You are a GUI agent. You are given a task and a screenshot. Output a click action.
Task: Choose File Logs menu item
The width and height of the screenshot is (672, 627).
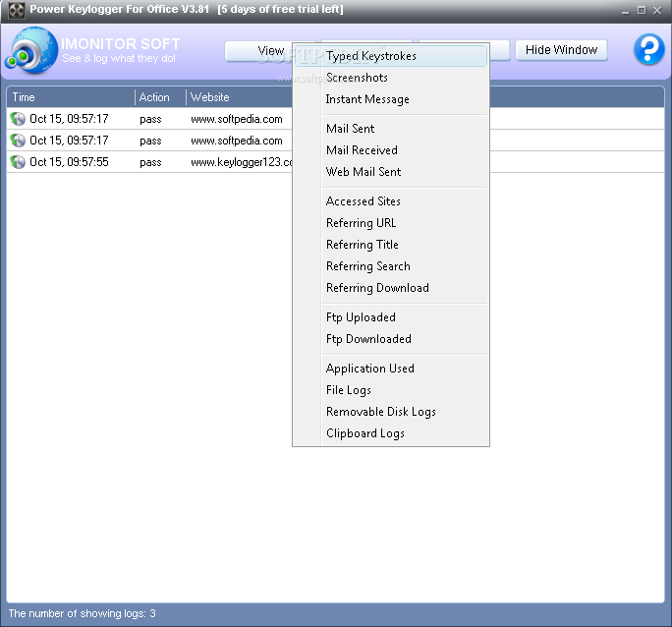pos(391,390)
